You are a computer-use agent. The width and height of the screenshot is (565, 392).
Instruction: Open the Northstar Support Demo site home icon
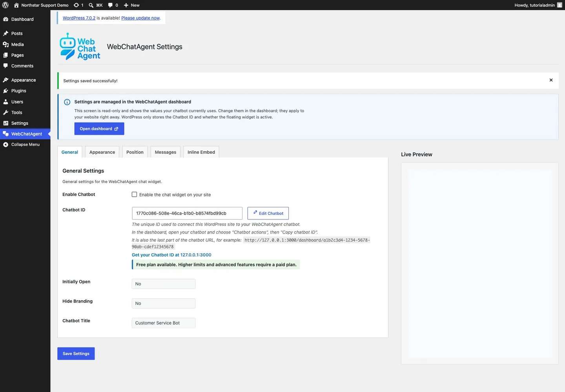(x=16, y=5)
